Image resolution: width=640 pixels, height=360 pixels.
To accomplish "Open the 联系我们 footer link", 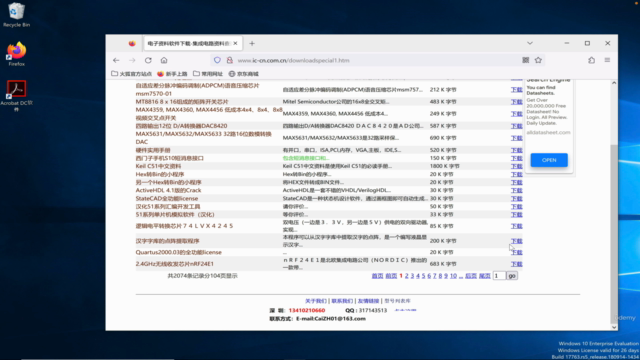I will pyautogui.click(x=342, y=301).
